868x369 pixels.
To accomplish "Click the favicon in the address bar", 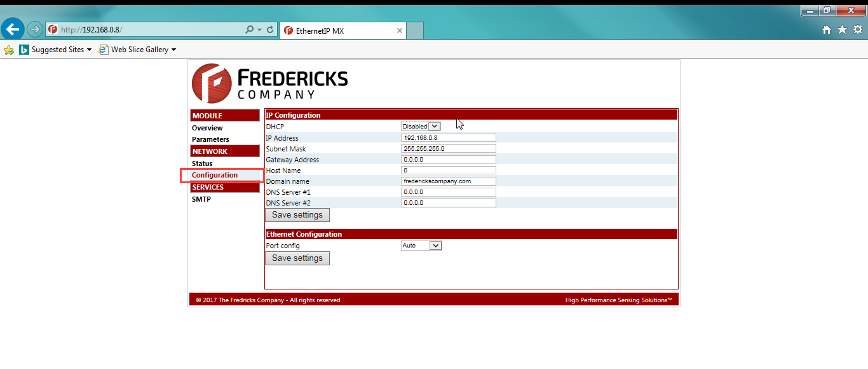I will click(53, 30).
